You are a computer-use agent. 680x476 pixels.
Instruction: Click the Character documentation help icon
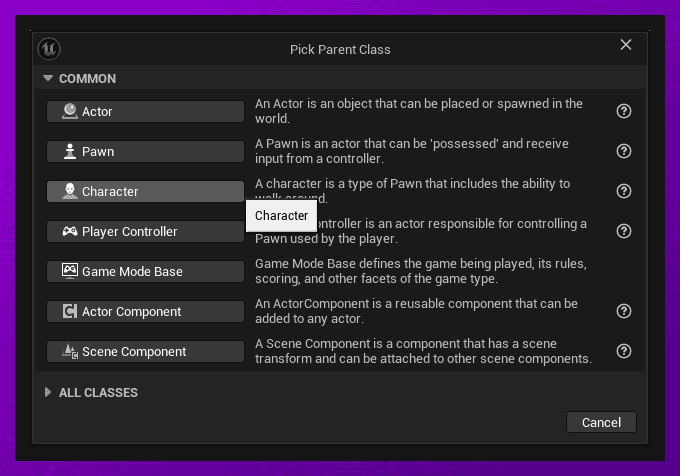click(624, 191)
